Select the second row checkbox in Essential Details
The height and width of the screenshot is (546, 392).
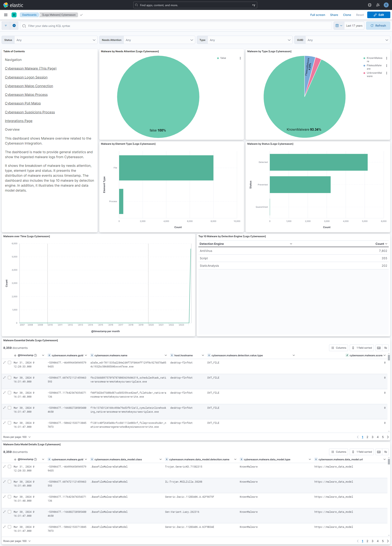click(x=10, y=378)
